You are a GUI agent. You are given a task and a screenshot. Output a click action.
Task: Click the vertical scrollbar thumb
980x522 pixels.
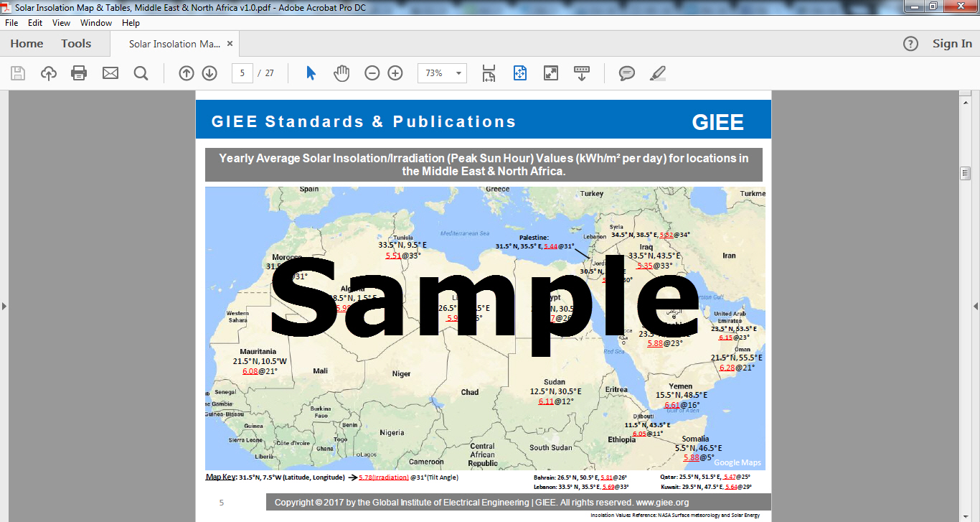(966, 174)
